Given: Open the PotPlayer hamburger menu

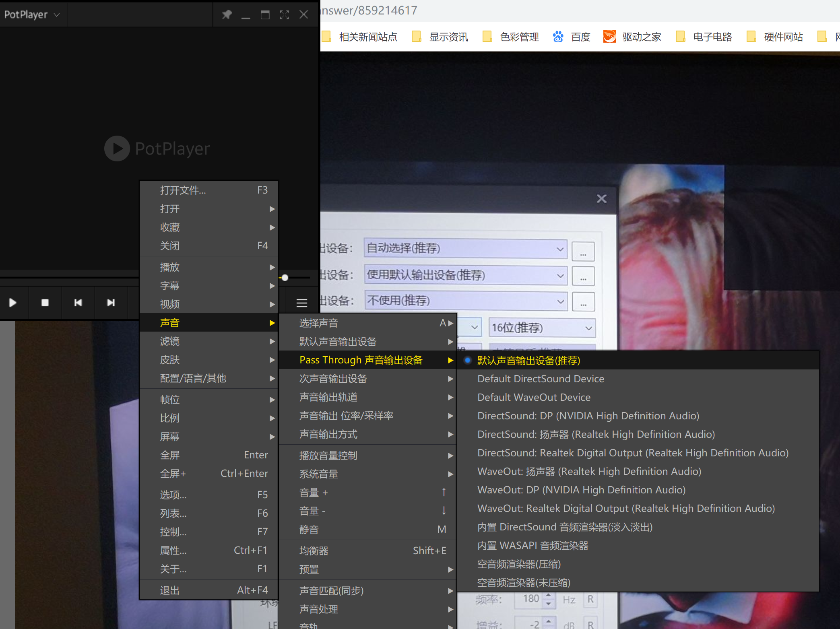Looking at the screenshot, I should tap(301, 303).
